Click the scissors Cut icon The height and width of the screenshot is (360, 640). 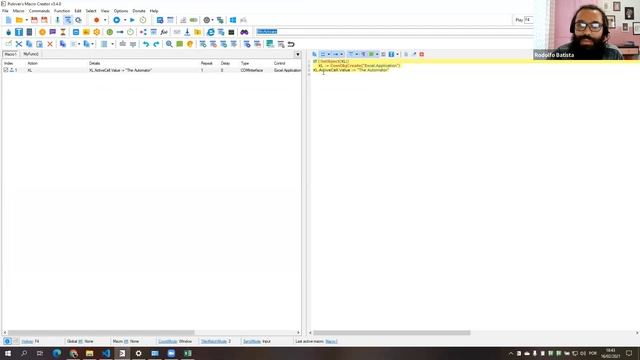19,44
